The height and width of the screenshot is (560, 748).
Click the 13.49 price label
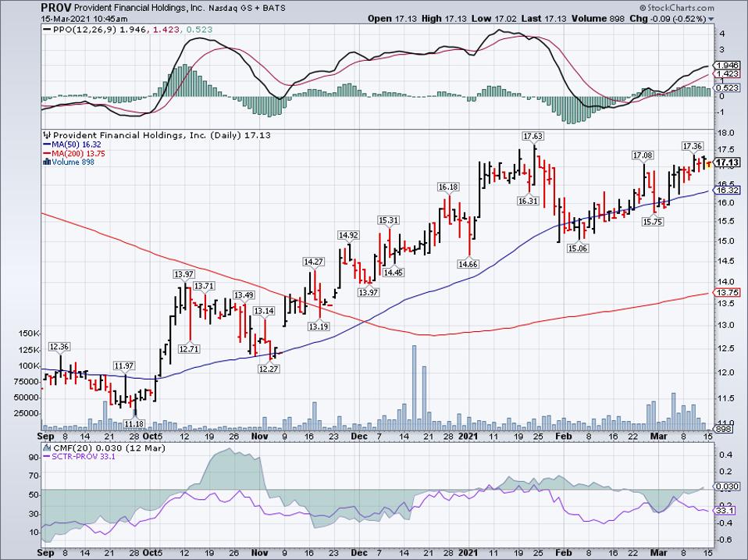pyautogui.click(x=244, y=295)
